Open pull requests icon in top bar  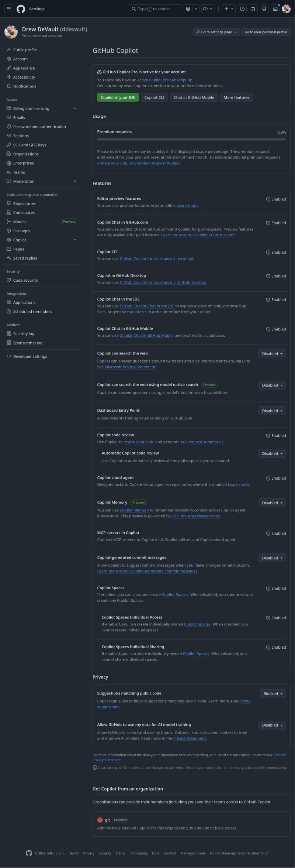(253, 9)
